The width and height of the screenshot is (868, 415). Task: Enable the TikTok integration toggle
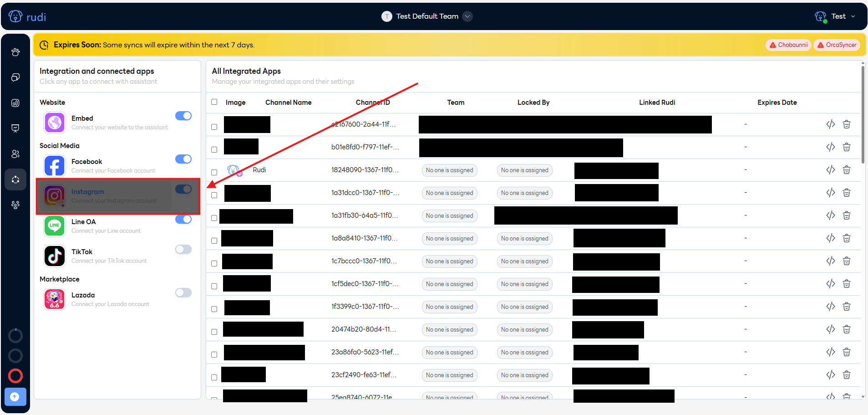tap(183, 249)
